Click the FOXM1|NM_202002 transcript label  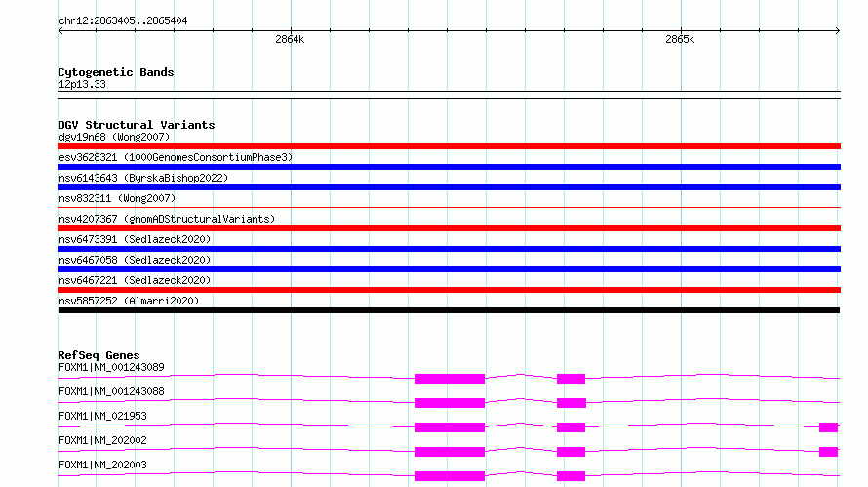[102, 440]
